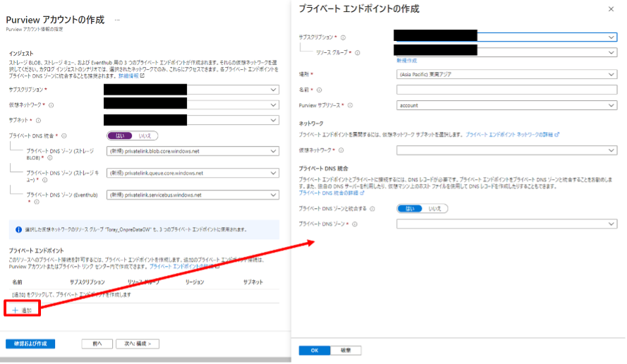
Task: Open 詳細情報 link in インジェスト section
Action: point(131,76)
